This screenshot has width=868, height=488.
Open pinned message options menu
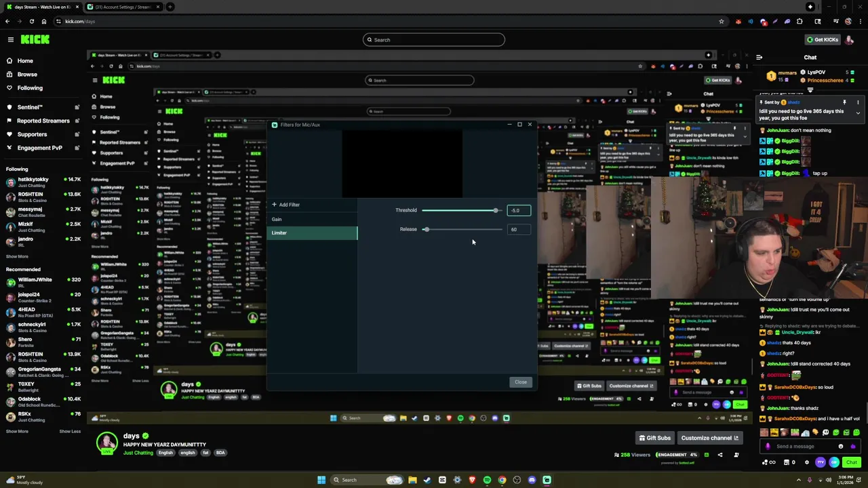[x=858, y=103]
